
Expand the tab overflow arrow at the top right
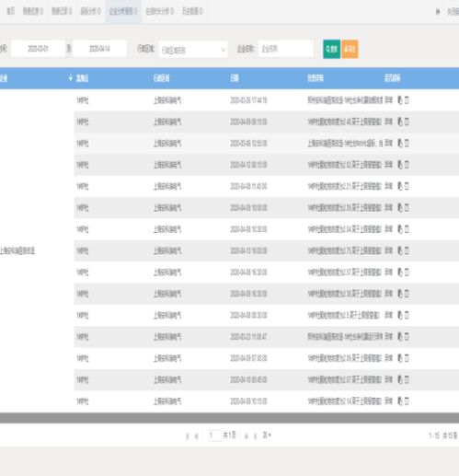(x=438, y=11)
